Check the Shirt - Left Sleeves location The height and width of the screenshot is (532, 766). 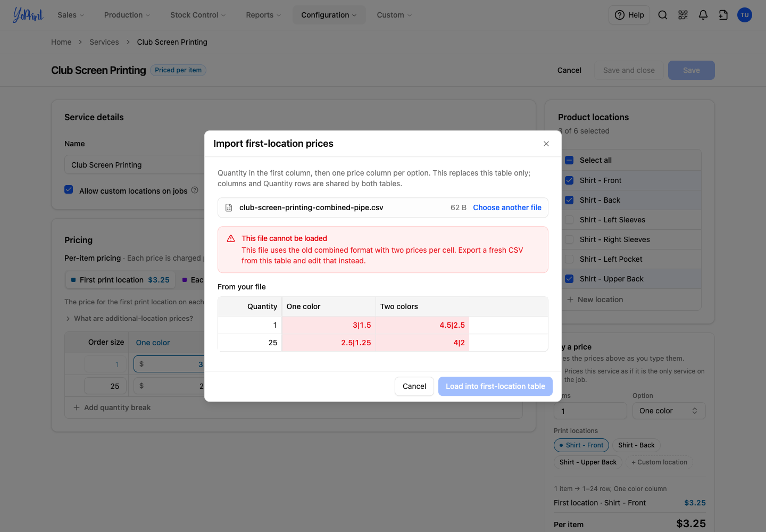[569, 220]
